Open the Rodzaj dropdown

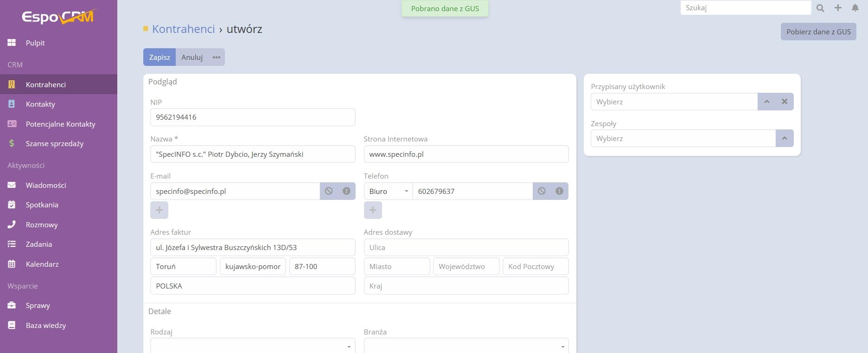[253, 346]
